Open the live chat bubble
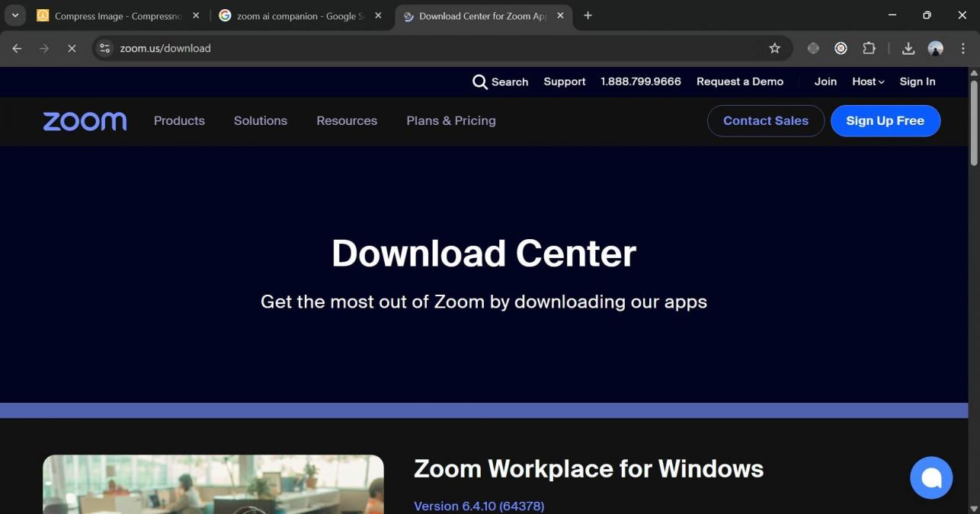 coord(931,477)
